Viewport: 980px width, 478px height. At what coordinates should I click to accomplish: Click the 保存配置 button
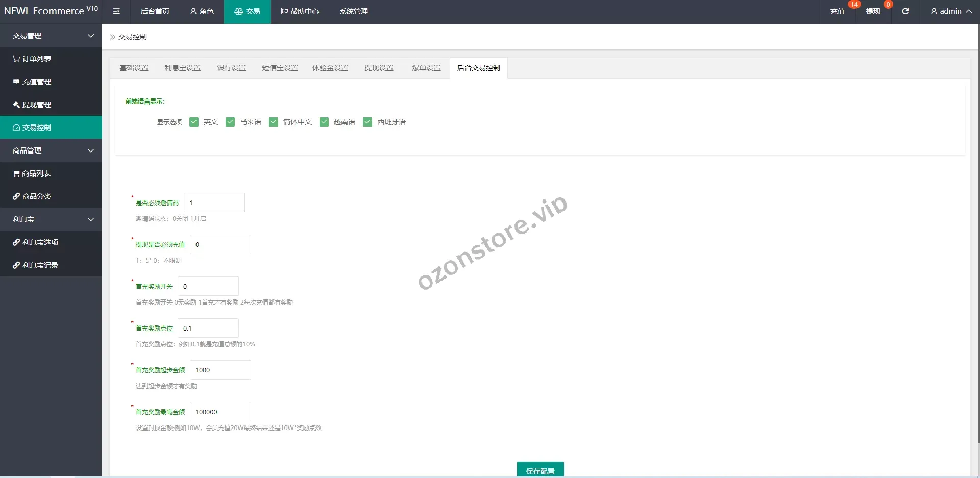click(x=540, y=470)
